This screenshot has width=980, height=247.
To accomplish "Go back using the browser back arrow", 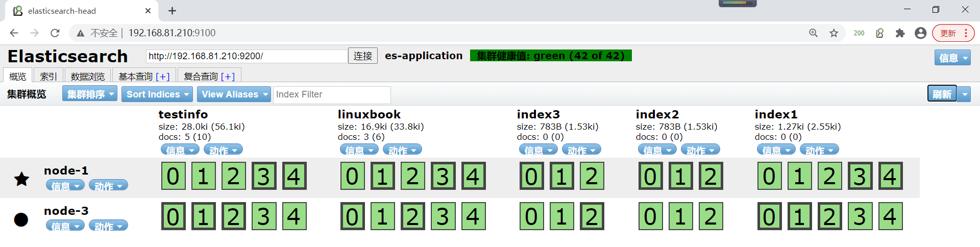I will pos(14,33).
